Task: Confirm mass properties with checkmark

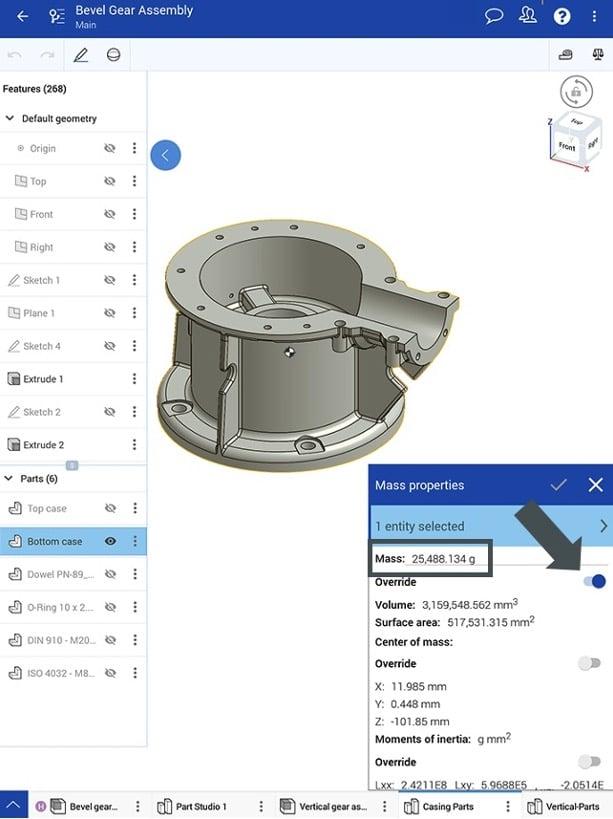Action: [x=559, y=485]
